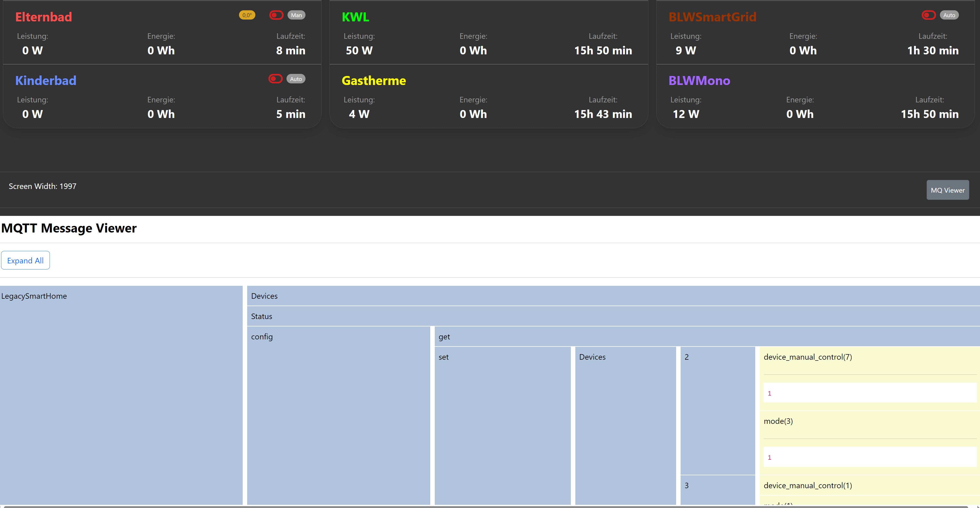Click the device 2 node
980x508 pixels.
pyautogui.click(x=687, y=357)
